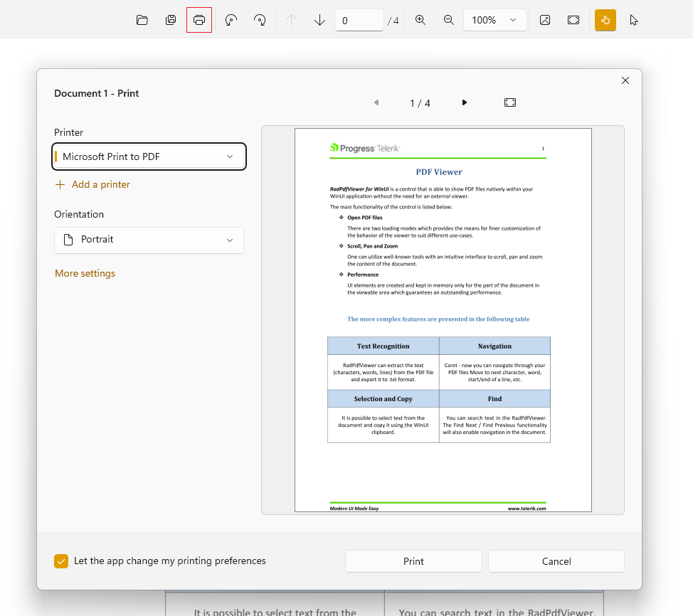This screenshot has height=616, width=693.
Task: Zoom out with magnifier minus icon
Action: coord(448,20)
